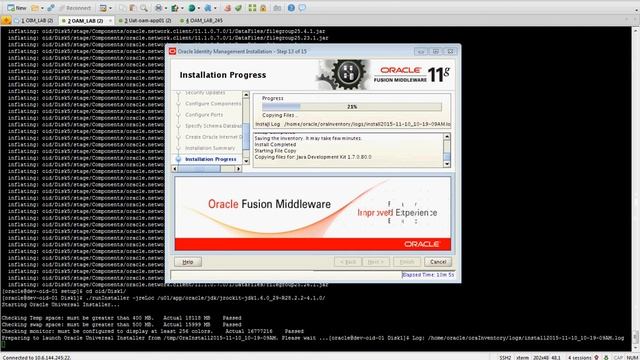640x360 pixels.
Task: Expand the arrow beside color scheme icon
Action: point(182,8)
